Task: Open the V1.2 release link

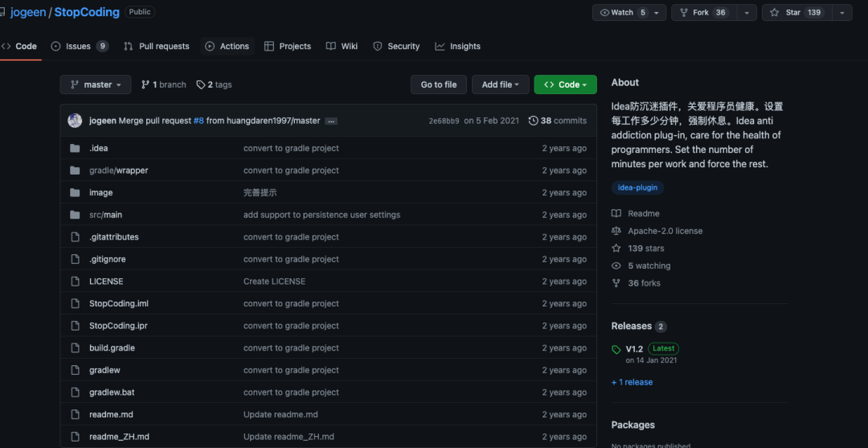Action: point(634,349)
